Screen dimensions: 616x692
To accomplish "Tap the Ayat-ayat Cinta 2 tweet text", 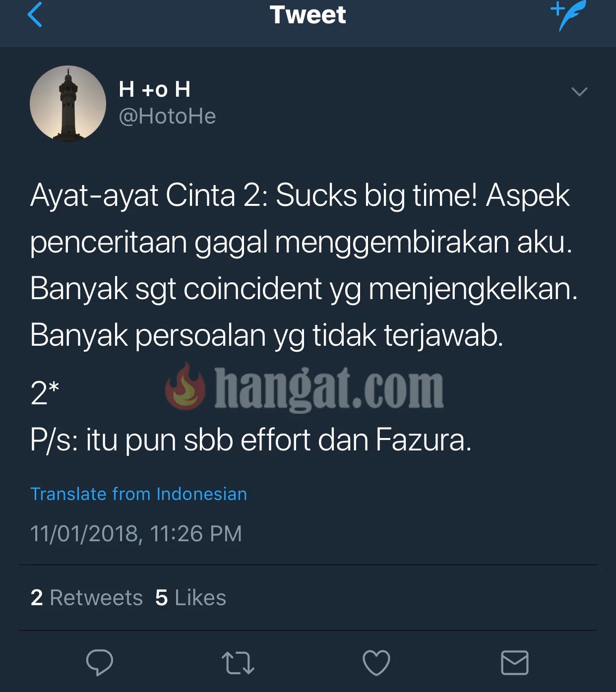I will 304,265.
